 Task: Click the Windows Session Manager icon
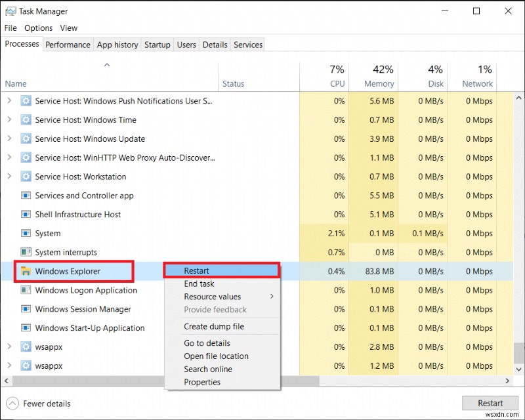(25, 308)
